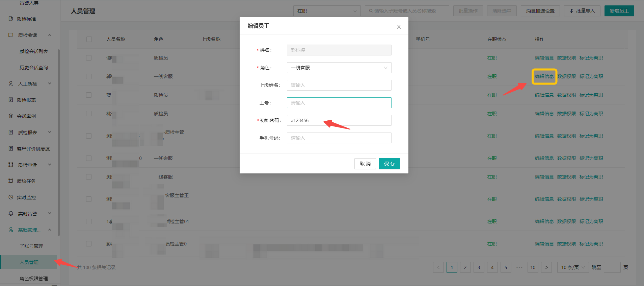Screen dimensions: 644x286
Task: Click the 质培任务 icon
Action: coord(11,181)
